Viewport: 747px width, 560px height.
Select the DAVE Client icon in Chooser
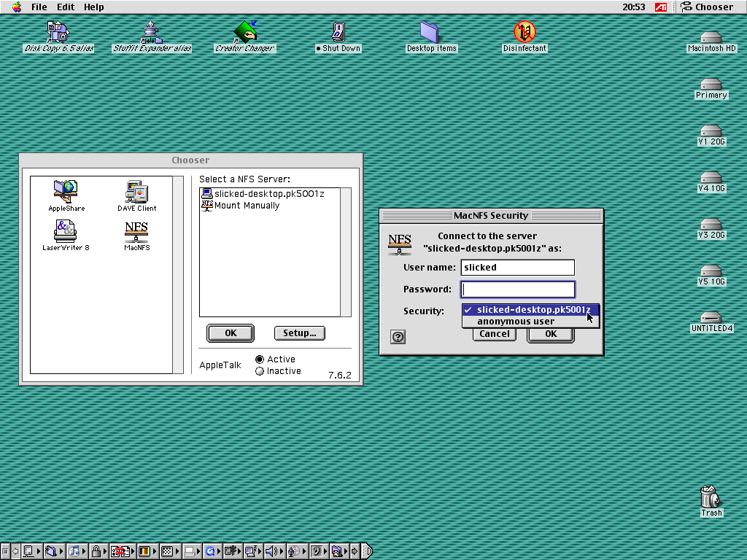(x=136, y=195)
